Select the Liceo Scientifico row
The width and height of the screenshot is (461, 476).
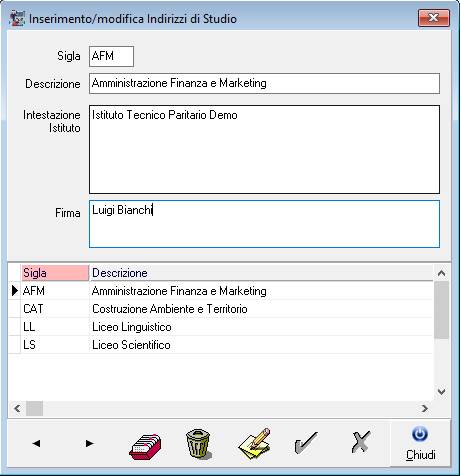click(221, 345)
